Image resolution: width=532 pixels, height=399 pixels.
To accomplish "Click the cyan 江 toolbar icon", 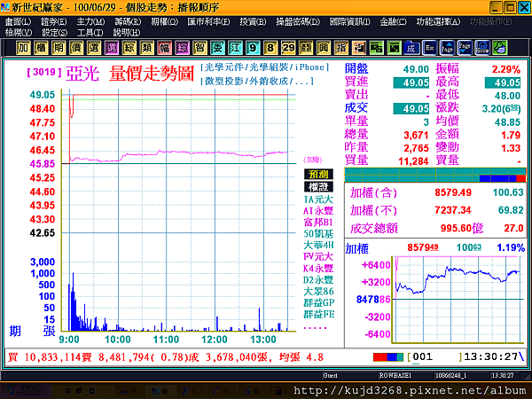I will (235, 48).
